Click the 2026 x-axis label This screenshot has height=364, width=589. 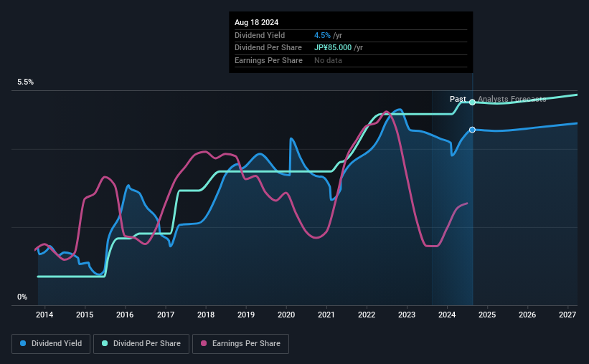coord(527,315)
